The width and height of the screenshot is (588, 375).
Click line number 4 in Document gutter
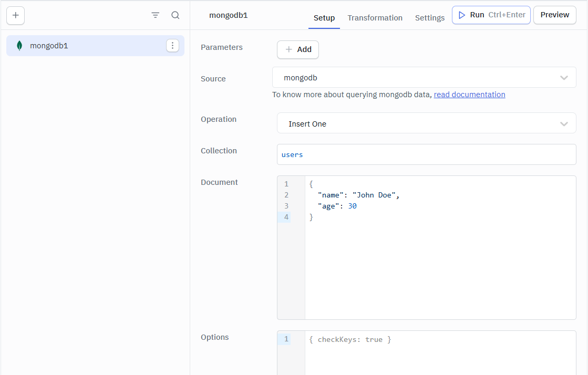tap(286, 217)
